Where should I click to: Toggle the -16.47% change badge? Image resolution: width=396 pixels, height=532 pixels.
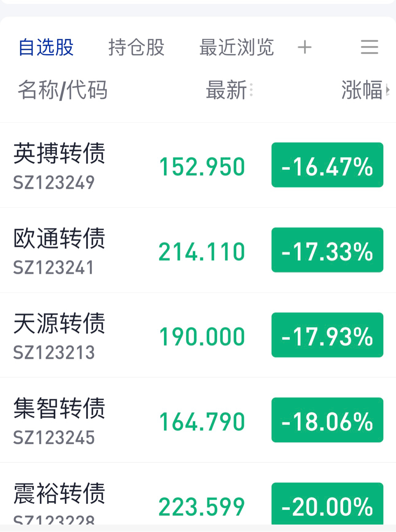[327, 165]
